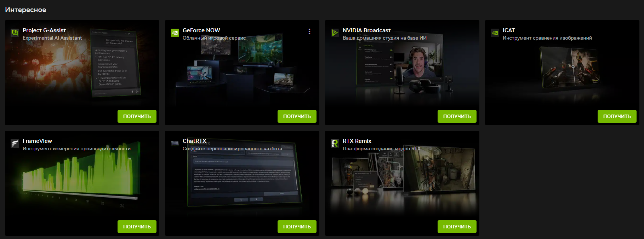Screen dimensions: 644x239
Task: Click the ICAT app icon
Action: click(495, 33)
